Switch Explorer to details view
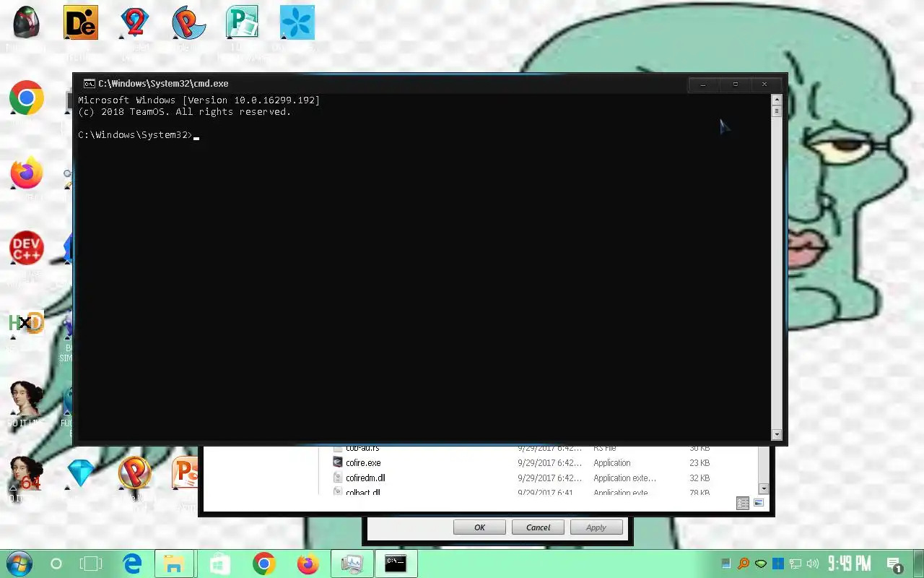Image resolution: width=924 pixels, height=578 pixels. (x=743, y=503)
